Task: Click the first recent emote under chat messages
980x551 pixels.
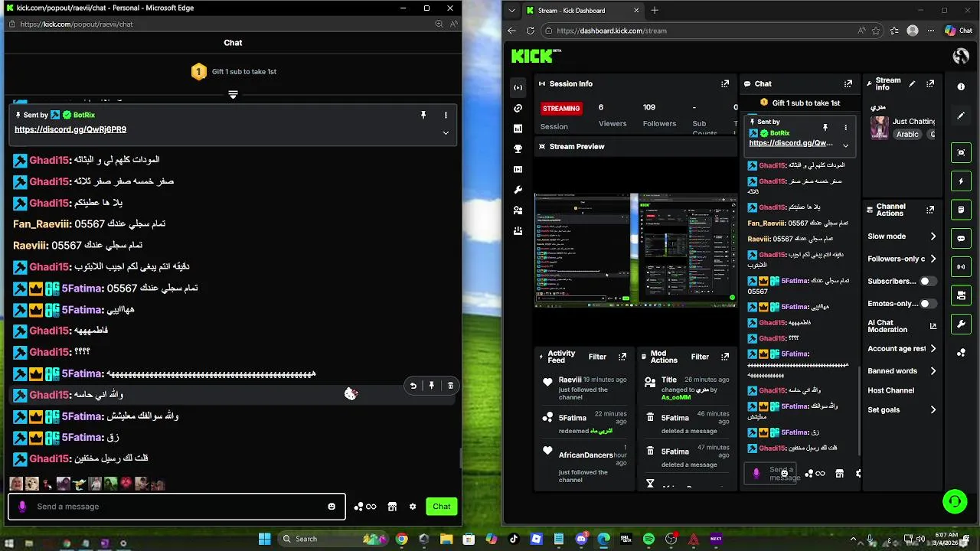Action: click(x=16, y=484)
